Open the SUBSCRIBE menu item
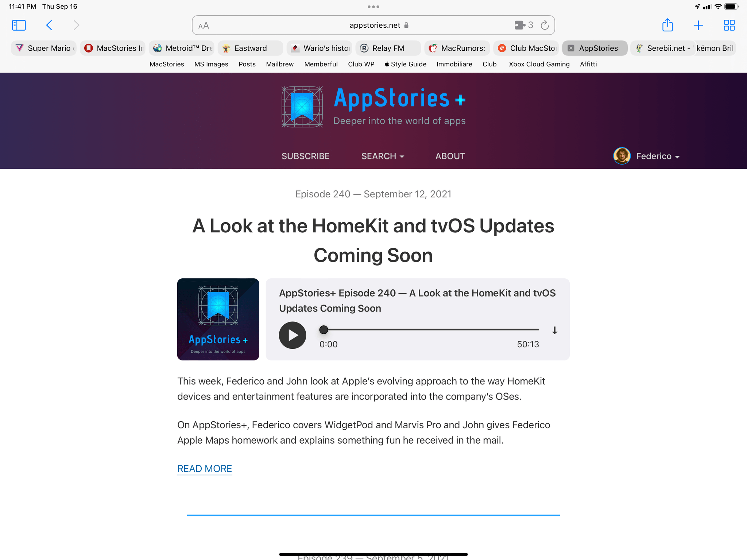Screen dimensions: 747x560 click(306, 156)
